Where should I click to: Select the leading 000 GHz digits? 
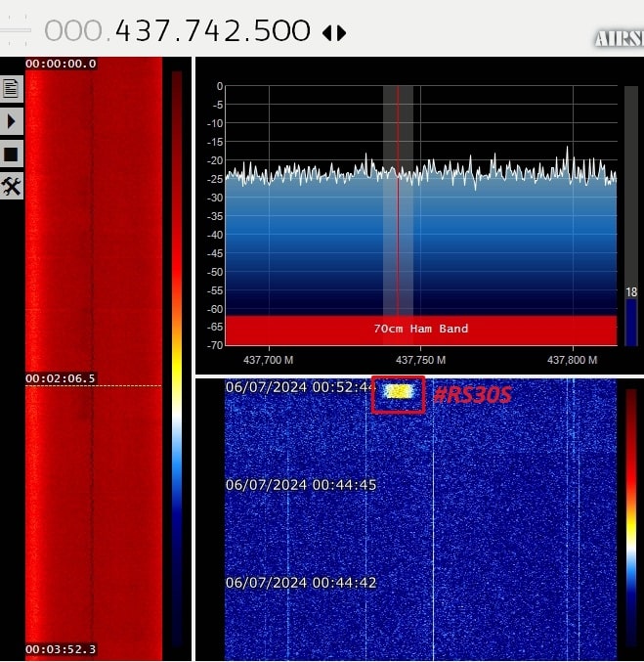73,31
